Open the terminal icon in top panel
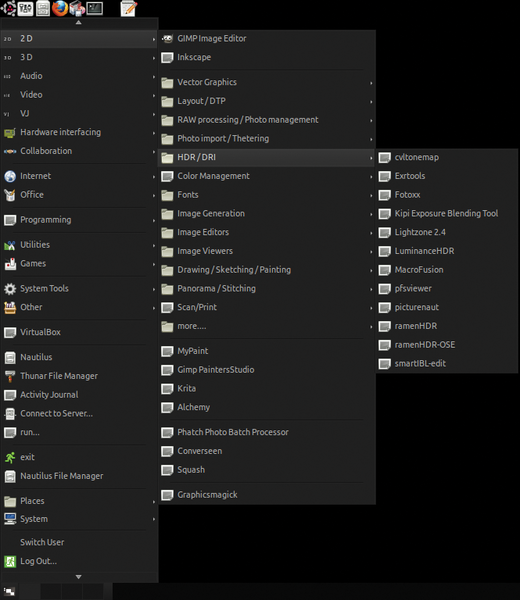The image size is (520, 600). click(95, 8)
